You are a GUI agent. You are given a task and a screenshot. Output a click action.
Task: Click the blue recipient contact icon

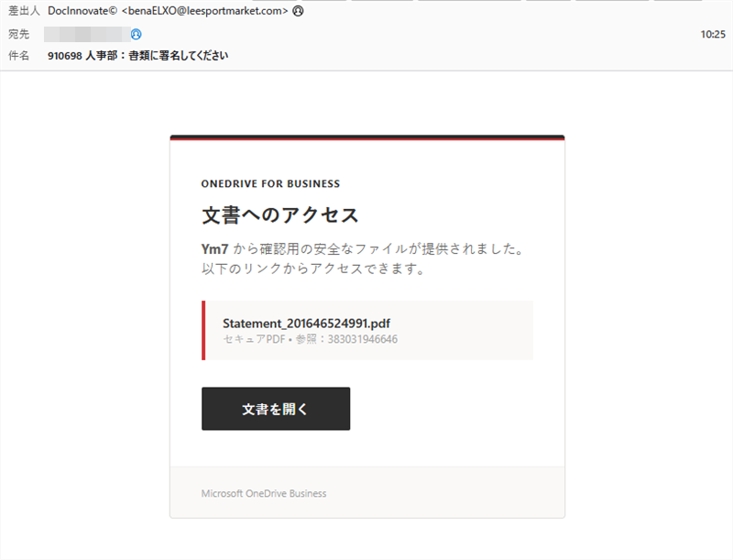(x=136, y=34)
